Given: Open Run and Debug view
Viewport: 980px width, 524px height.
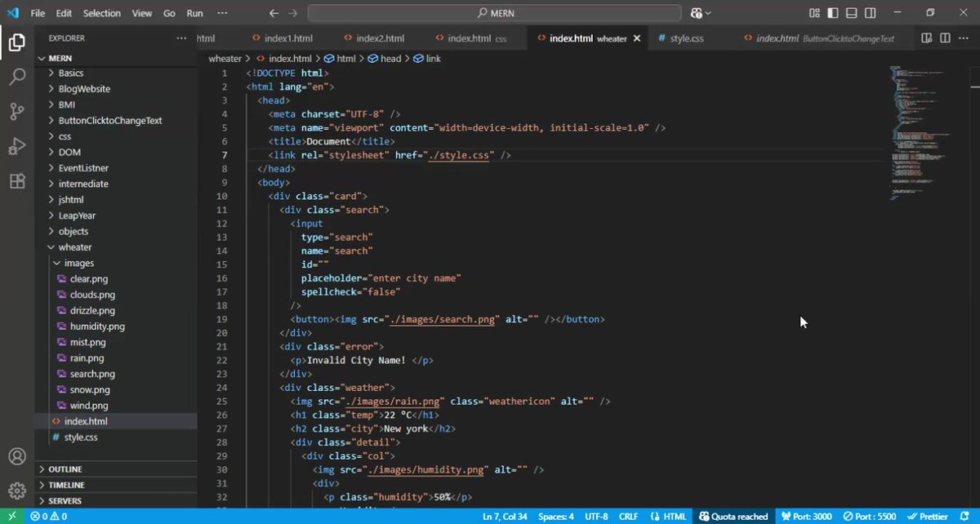Looking at the screenshot, I should (x=16, y=147).
